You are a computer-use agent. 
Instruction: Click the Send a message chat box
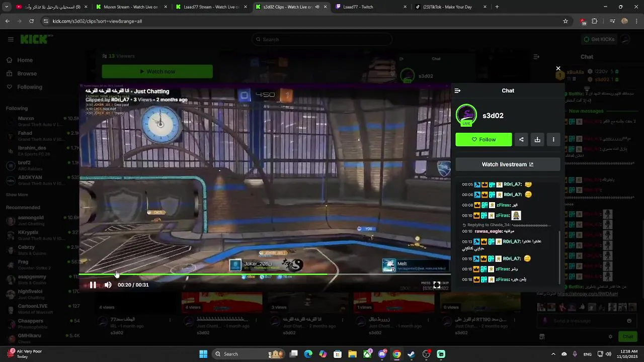pyautogui.click(x=586, y=321)
